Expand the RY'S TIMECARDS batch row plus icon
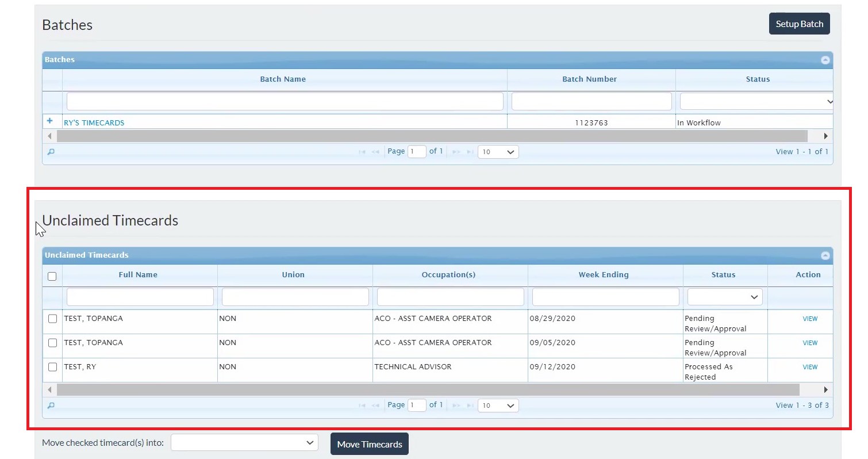Image resolution: width=868 pixels, height=459 pixels. coord(50,121)
